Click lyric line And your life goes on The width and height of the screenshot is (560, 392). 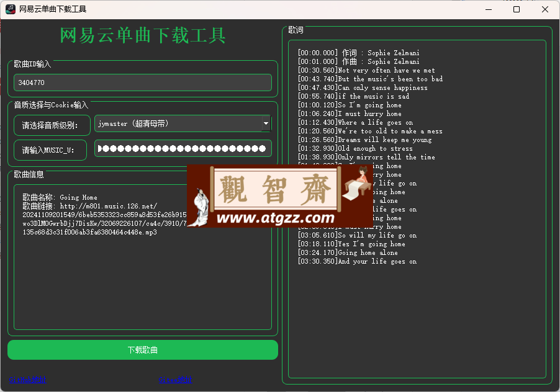pos(357,261)
